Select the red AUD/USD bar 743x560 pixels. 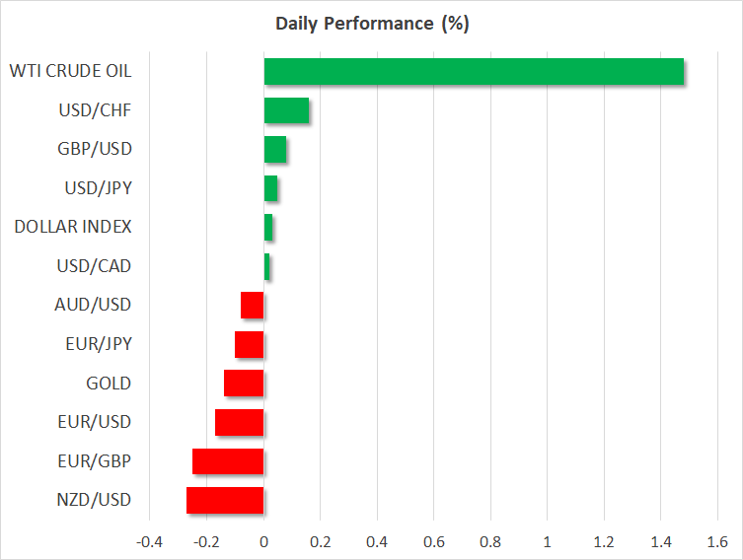coord(253,306)
